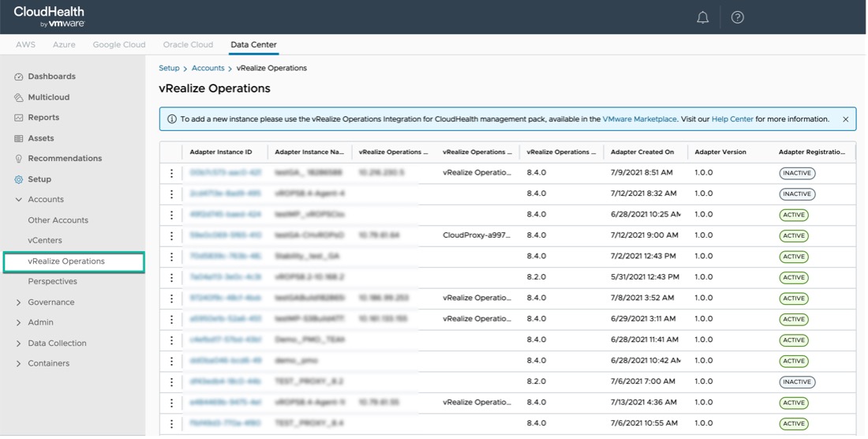
Task: Sort by Adapter Version column header
Action: pyautogui.click(x=720, y=152)
